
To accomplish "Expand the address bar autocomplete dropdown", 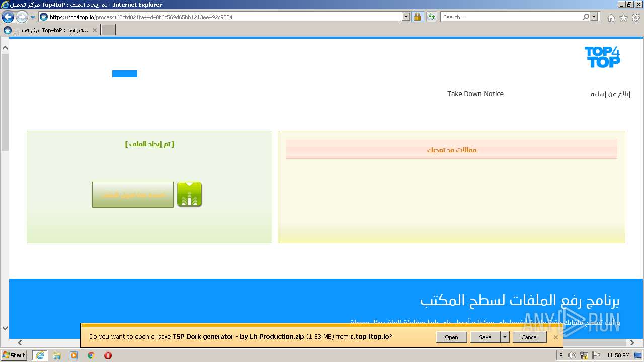I will 406,17.
